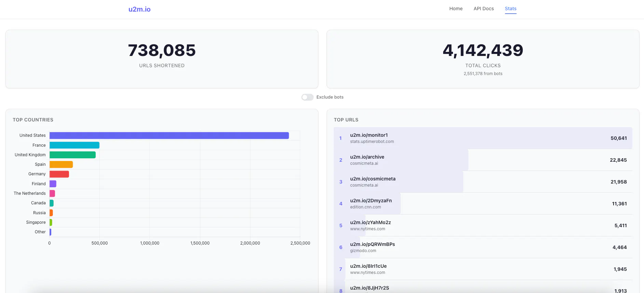644x293 pixels.
Task: Open the u2m.io/8lrl1cUe link
Action: (x=368, y=266)
